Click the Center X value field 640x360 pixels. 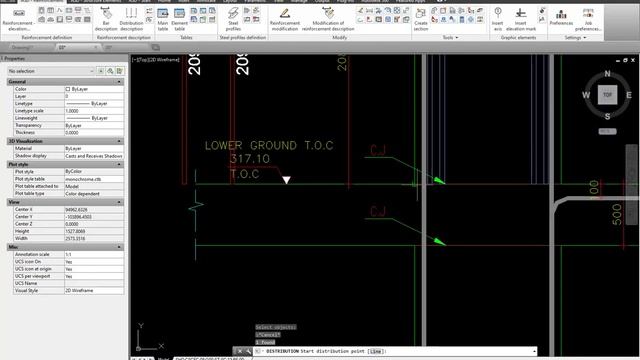(94, 209)
